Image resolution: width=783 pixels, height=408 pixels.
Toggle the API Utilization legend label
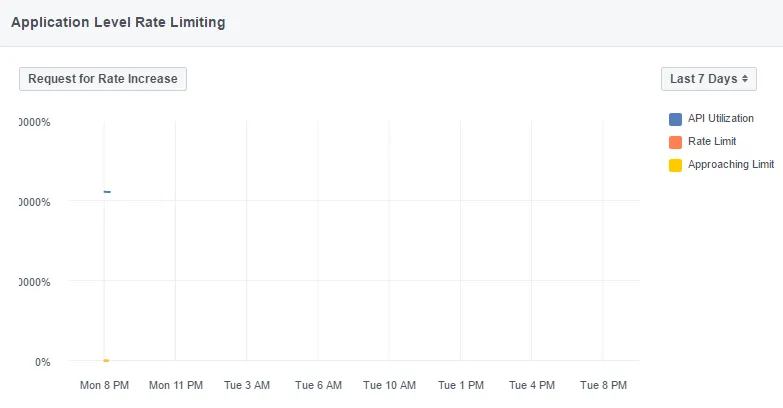720,119
